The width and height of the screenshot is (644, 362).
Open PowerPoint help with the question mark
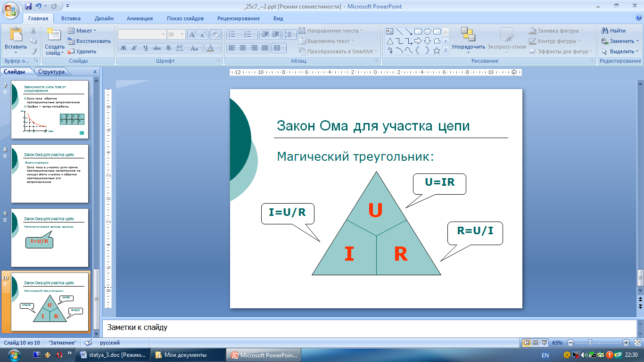(639, 18)
